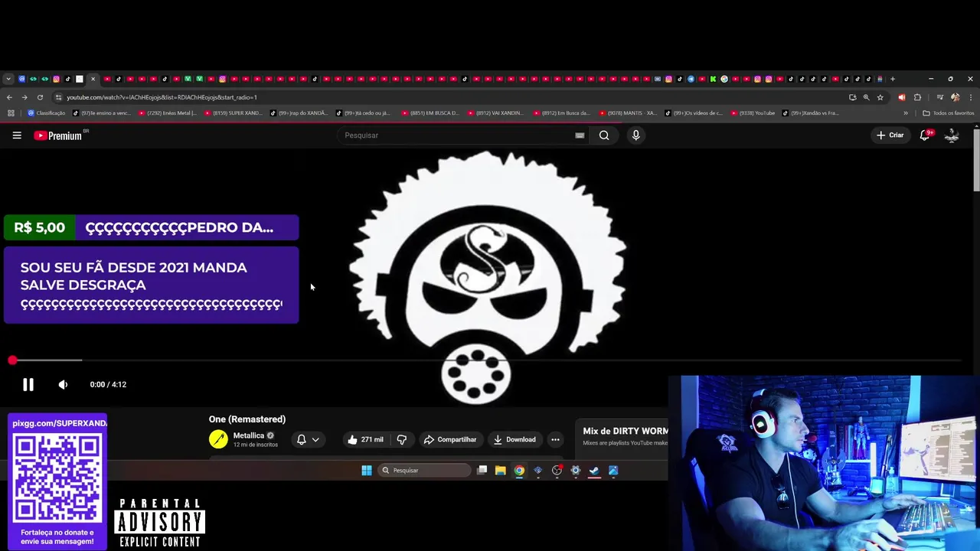Open the Classificação bookmark

47,113
